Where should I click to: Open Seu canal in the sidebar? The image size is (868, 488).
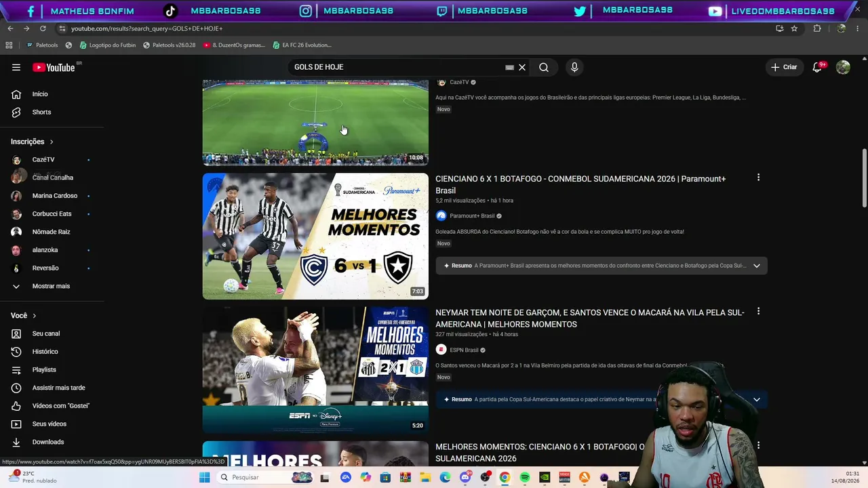(45, 333)
